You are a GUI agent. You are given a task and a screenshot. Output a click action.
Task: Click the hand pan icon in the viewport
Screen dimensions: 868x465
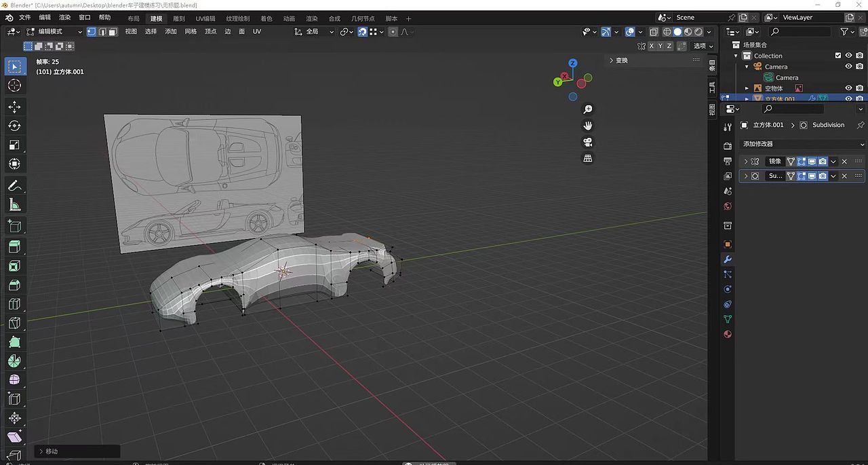(587, 125)
